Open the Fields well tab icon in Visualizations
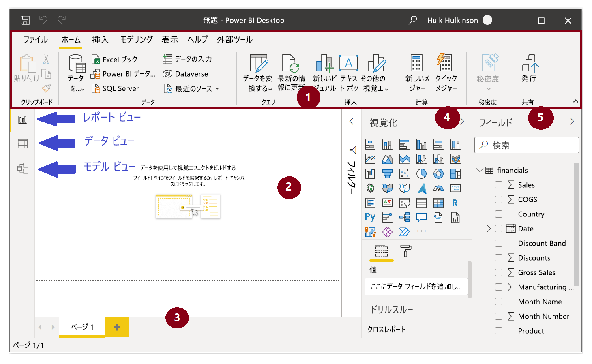592x364 pixels. 381,251
